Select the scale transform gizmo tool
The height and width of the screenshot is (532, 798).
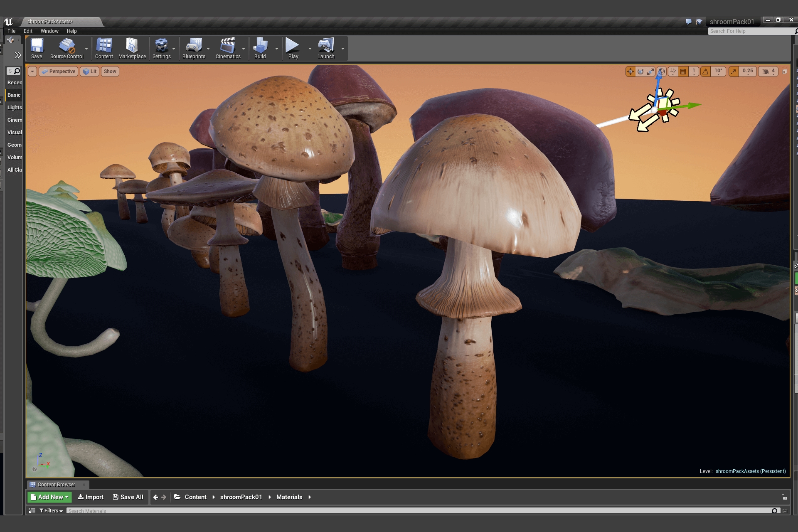[650, 71]
